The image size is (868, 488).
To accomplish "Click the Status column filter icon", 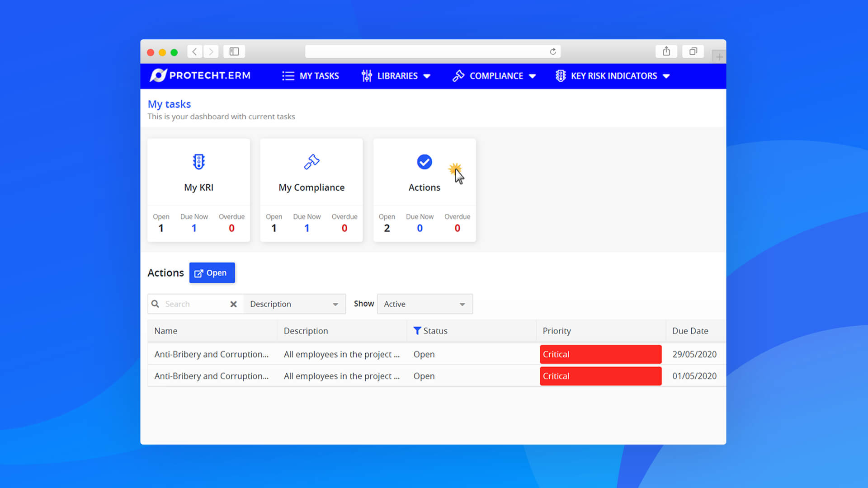I will [417, 331].
